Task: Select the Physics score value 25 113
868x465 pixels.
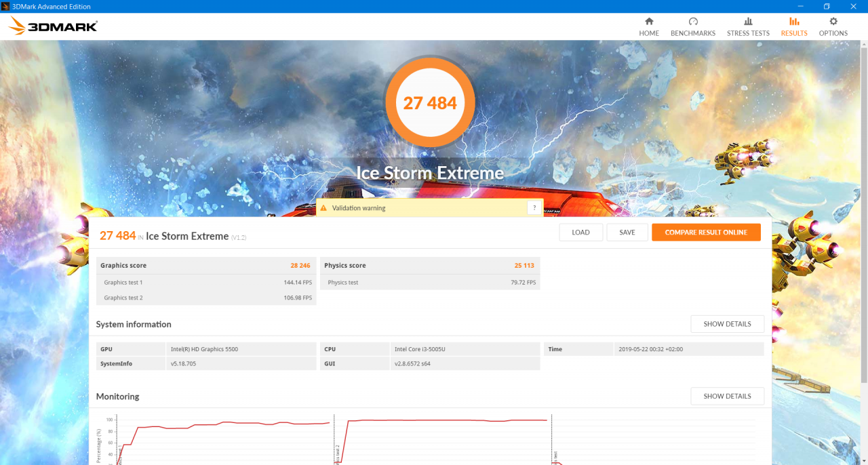Action: (524, 266)
